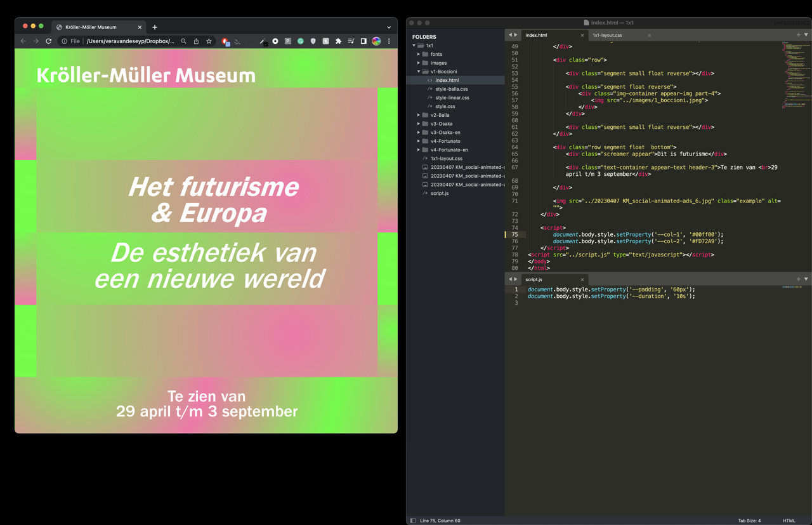Open the Chrome Extensions puzzle icon
Image resolution: width=812 pixels, height=525 pixels.
[338, 41]
